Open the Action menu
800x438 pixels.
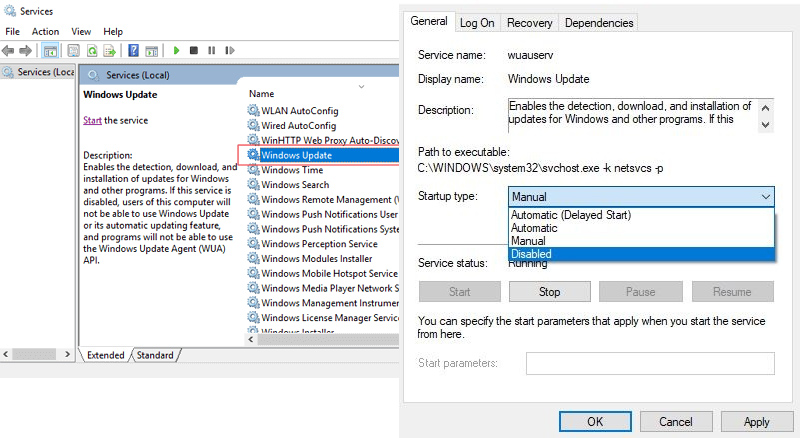[x=45, y=32]
